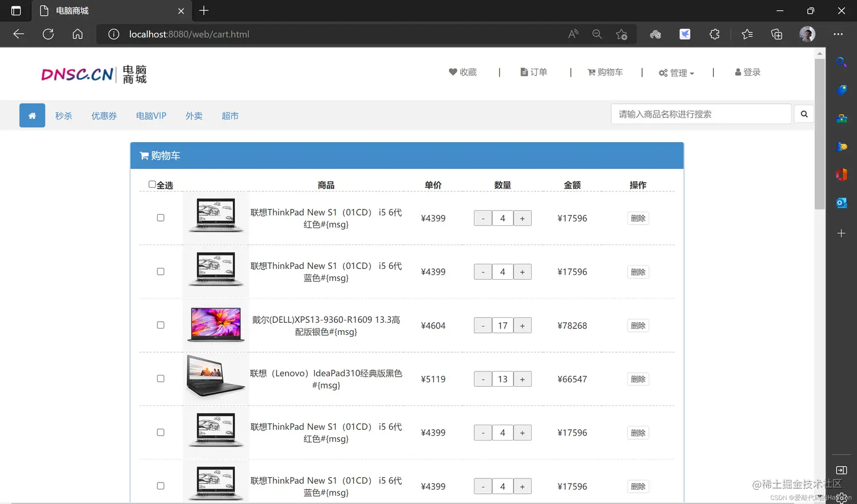Click the DNSC.CN 电脑商城 logo
Image resolution: width=857 pixels, height=504 pixels.
click(x=94, y=74)
